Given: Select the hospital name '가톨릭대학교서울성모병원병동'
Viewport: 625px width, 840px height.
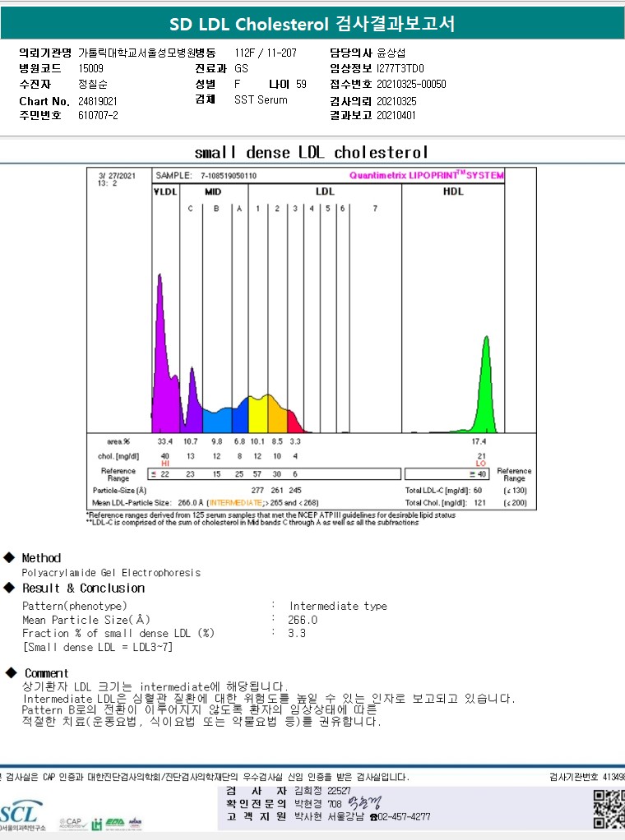Looking at the screenshot, I should [147, 53].
